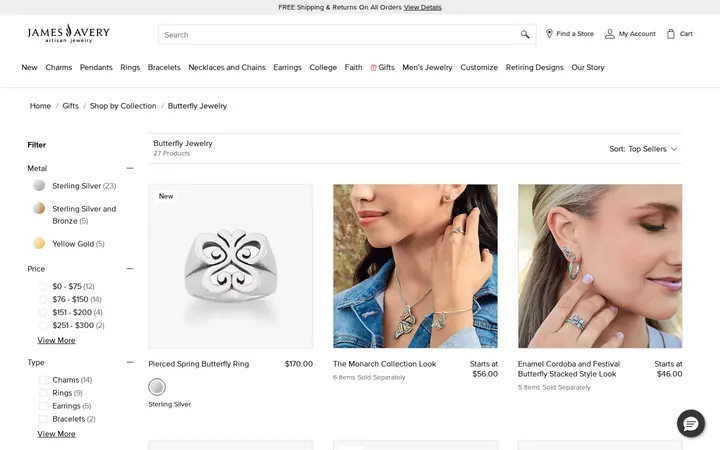Check the Rings type checkbox
Screen dimensions: 720x450
point(43,393)
